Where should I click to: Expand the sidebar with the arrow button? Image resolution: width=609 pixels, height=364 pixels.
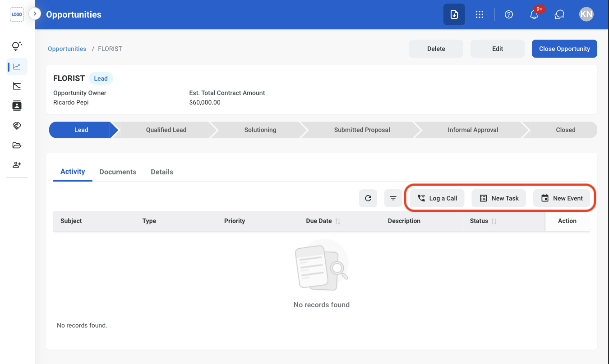pos(35,14)
